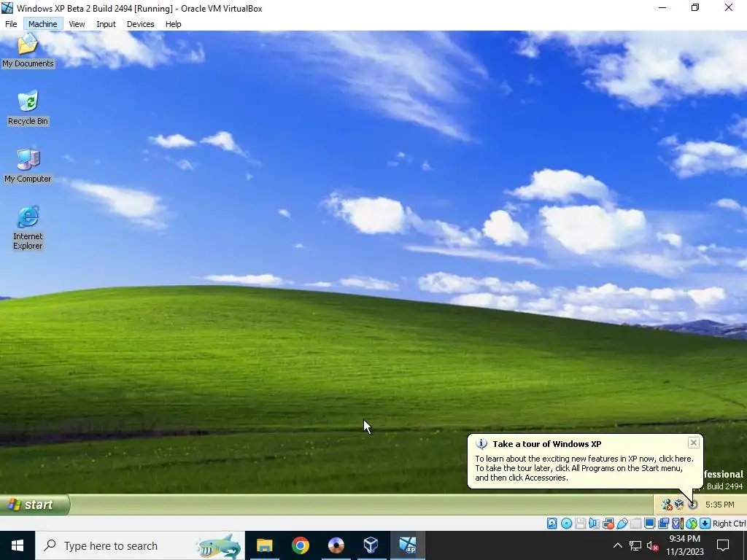Click the Windows XP tour tray icon
Screen dimensions: 747x560
(x=693, y=505)
